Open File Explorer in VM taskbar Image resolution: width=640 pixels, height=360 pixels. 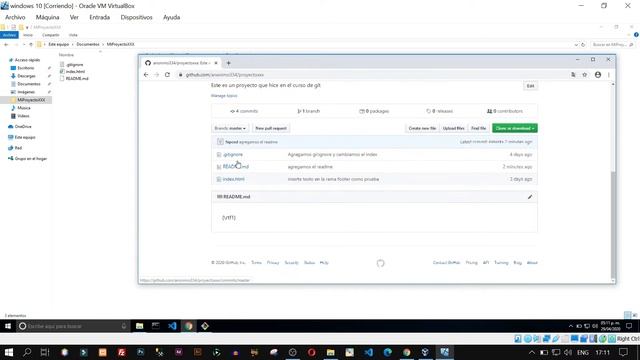point(140,326)
